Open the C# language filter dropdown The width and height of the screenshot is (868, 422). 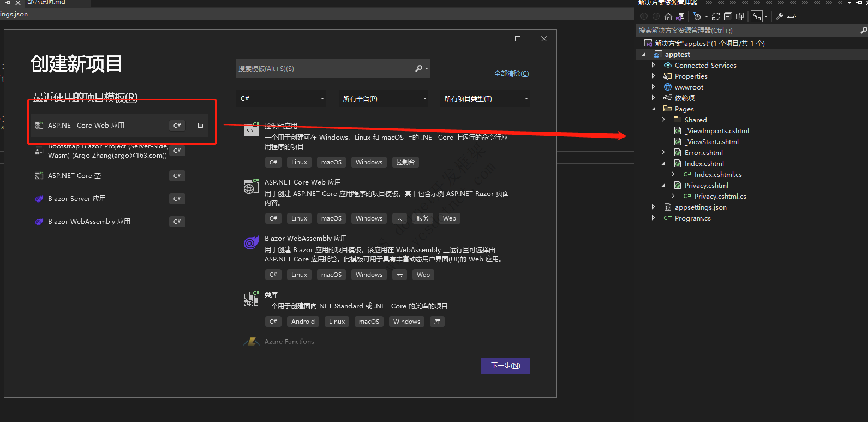coord(282,98)
